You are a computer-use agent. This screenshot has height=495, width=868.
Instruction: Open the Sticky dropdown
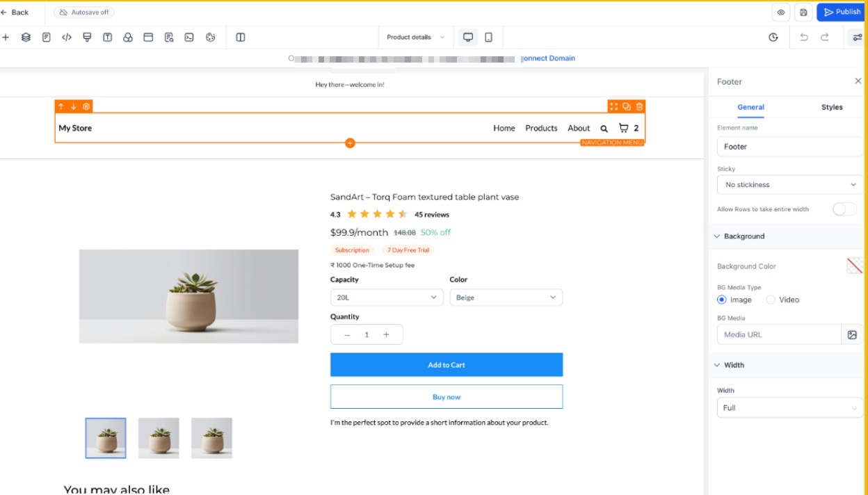(789, 185)
